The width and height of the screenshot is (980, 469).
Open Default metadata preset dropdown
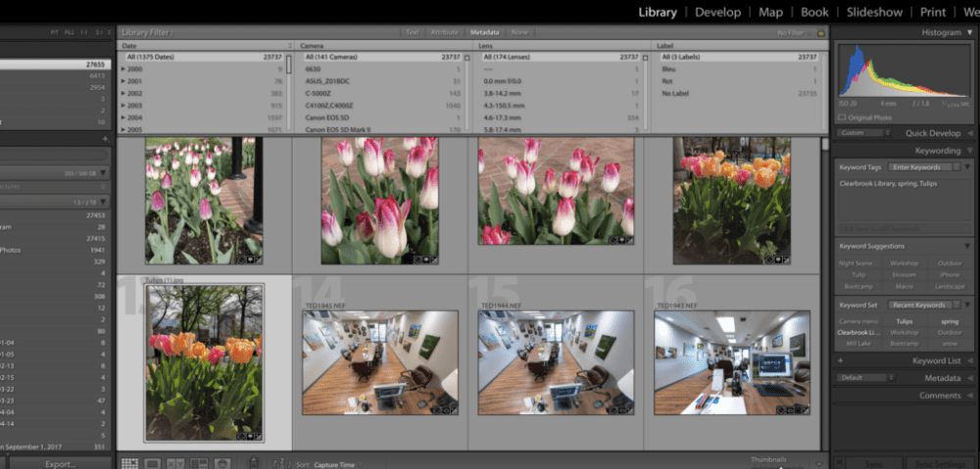click(x=867, y=378)
